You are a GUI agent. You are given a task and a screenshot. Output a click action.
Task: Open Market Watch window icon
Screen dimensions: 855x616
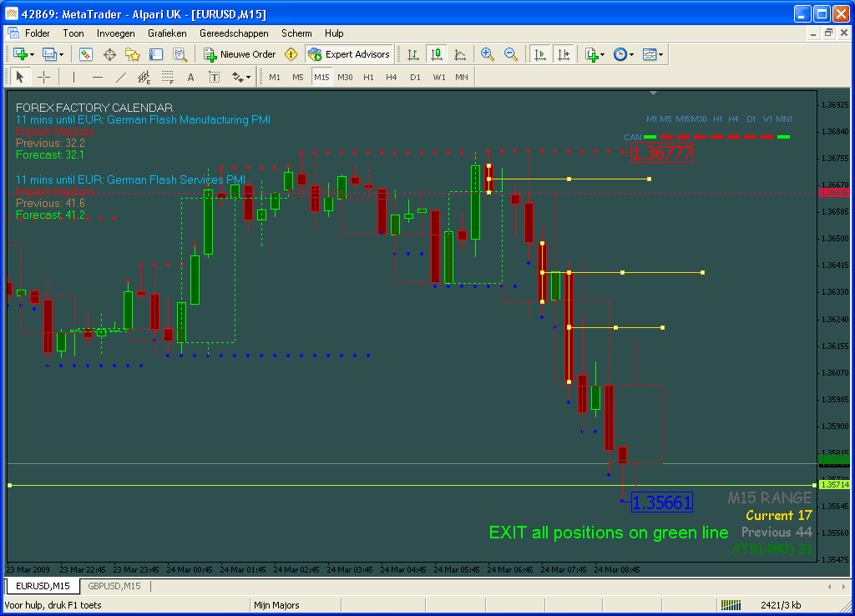pyautogui.click(x=86, y=54)
